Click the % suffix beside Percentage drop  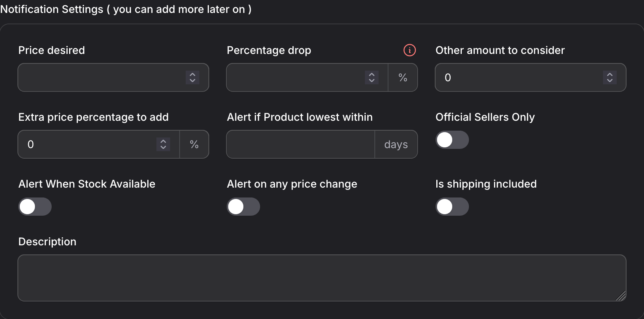coord(403,77)
